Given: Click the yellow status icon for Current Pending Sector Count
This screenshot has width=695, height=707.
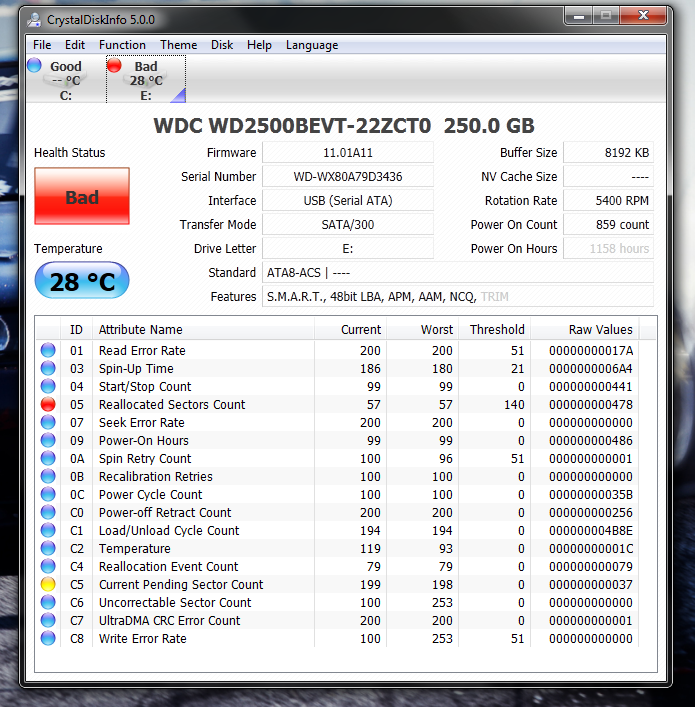Looking at the screenshot, I should point(48,584).
